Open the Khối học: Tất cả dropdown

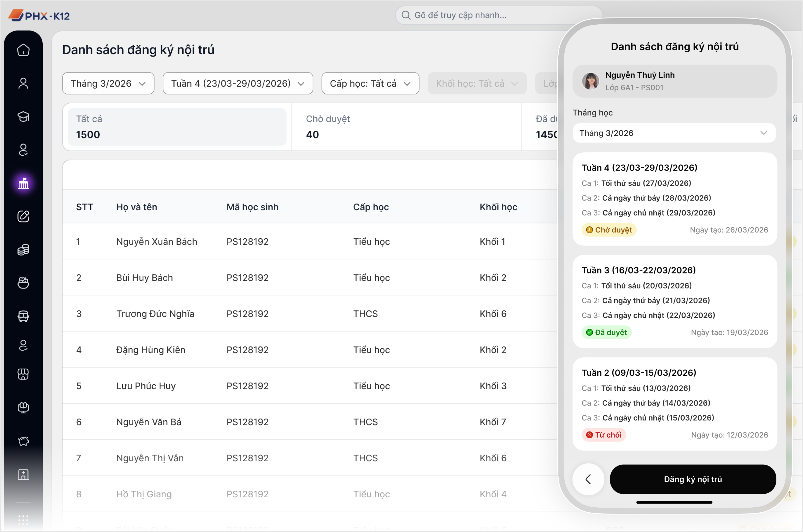tap(477, 83)
